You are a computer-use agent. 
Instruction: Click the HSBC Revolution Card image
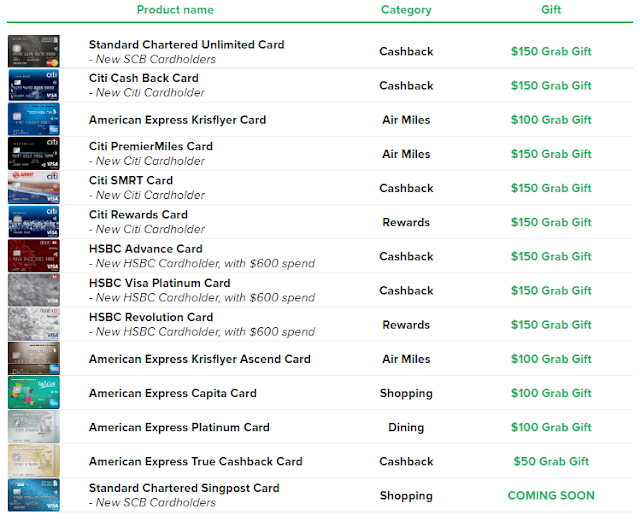(x=33, y=324)
